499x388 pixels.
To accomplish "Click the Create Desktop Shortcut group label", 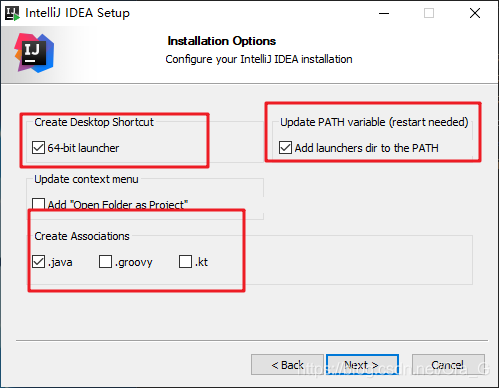I will coord(94,122).
